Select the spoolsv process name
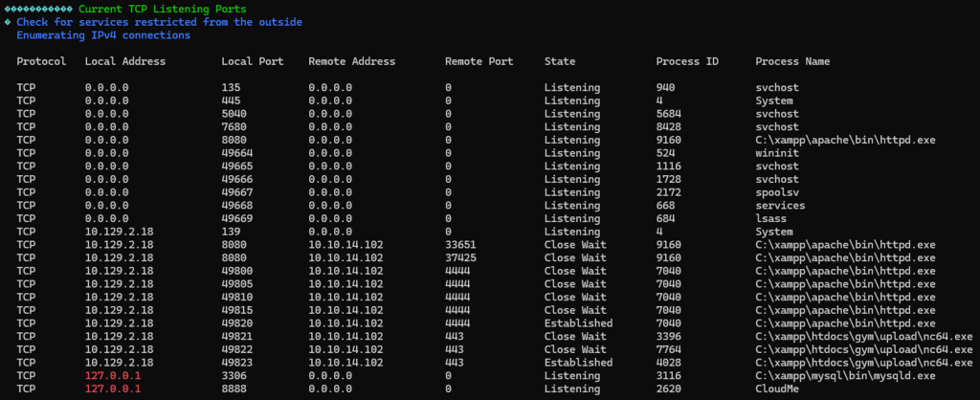Viewport: 980px width, 400px height. click(x=777, y=192)
